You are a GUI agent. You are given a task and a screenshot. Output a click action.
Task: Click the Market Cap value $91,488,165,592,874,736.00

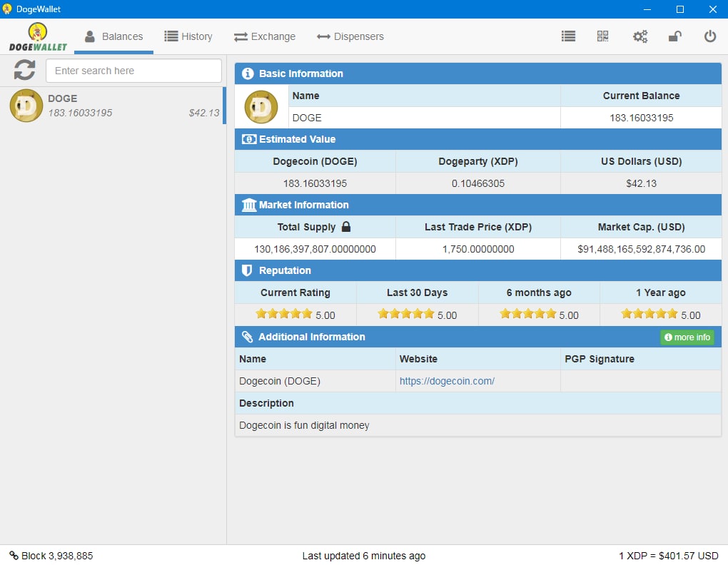[x=641, y=249]
